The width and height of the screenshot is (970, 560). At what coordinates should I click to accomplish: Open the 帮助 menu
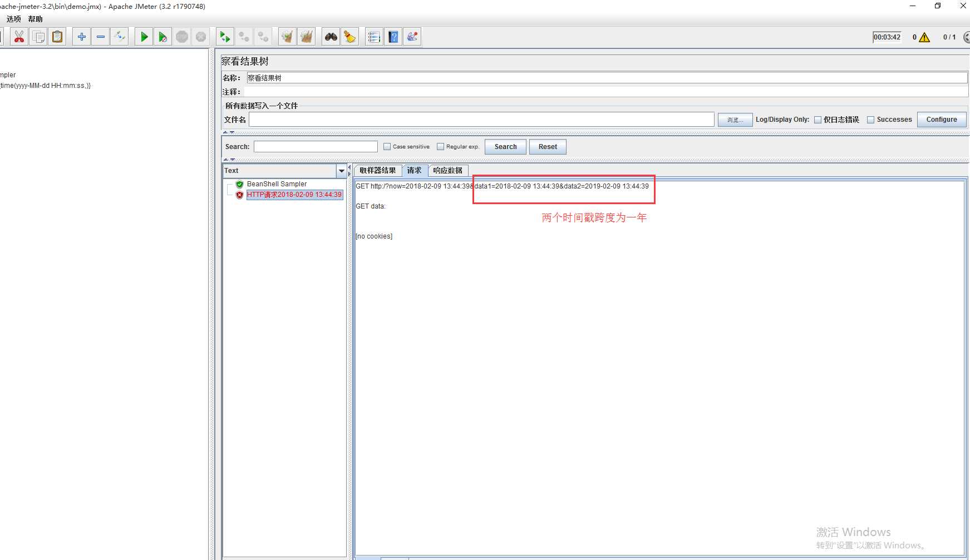[36, 19]
